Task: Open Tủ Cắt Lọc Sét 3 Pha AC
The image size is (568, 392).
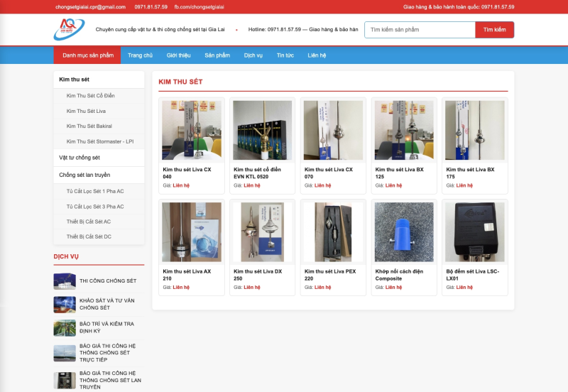Action: coord(99,207)
